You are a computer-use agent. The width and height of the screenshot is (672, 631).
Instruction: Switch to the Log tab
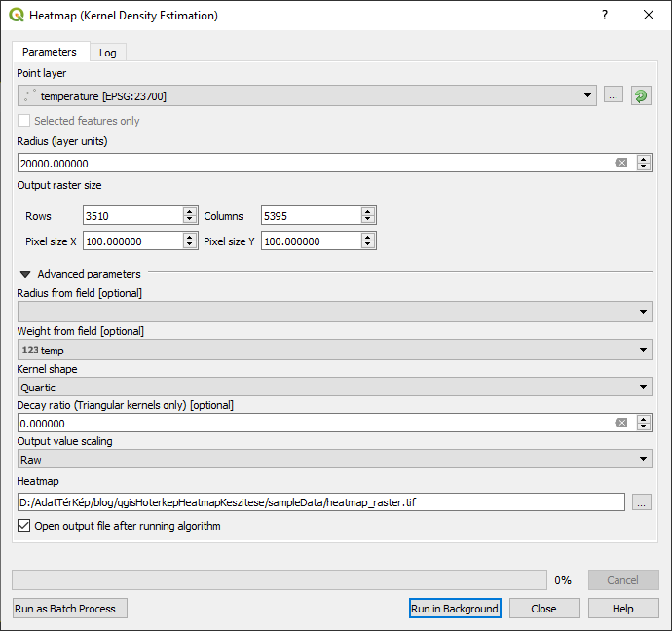(x=107, y=53)
